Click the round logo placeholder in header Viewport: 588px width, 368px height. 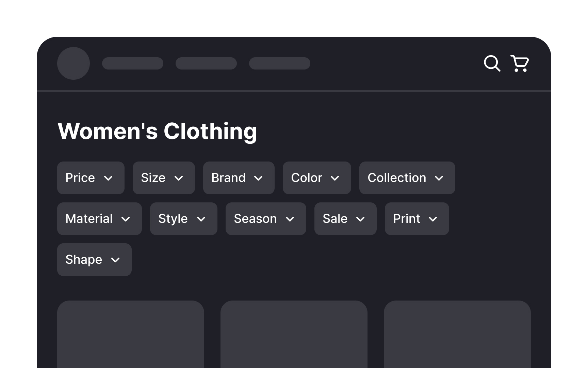click(x=73, y=63)
